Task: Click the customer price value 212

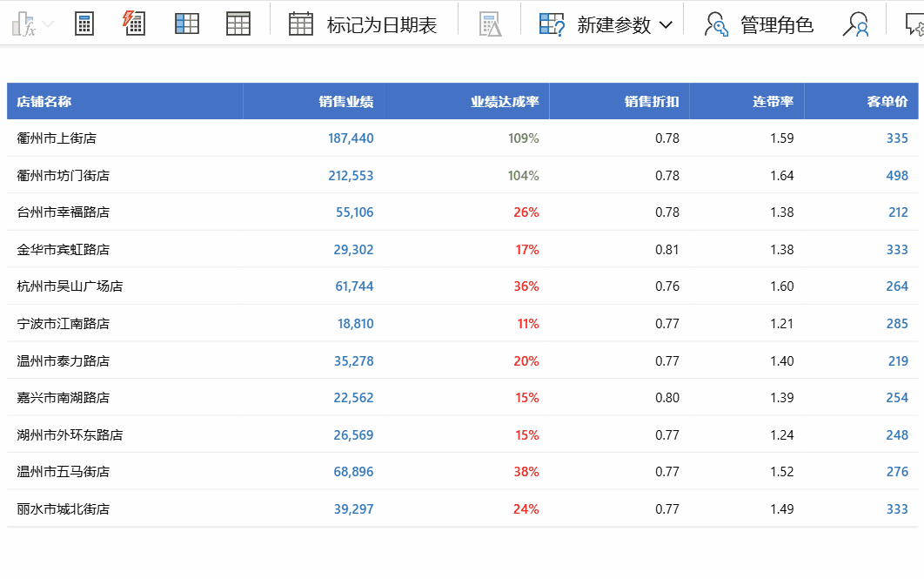Action: pyautogui.click(x=898, y=212)
